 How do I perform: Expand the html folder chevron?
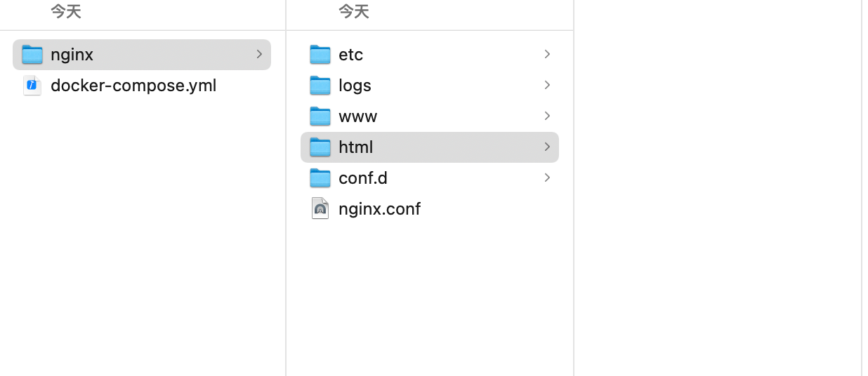click(x=547, y=147)
